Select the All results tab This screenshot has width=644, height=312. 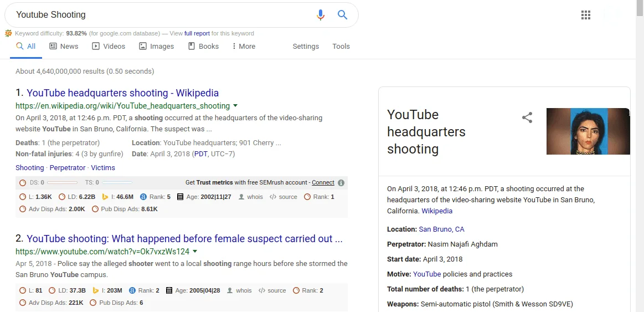point(26,47)
